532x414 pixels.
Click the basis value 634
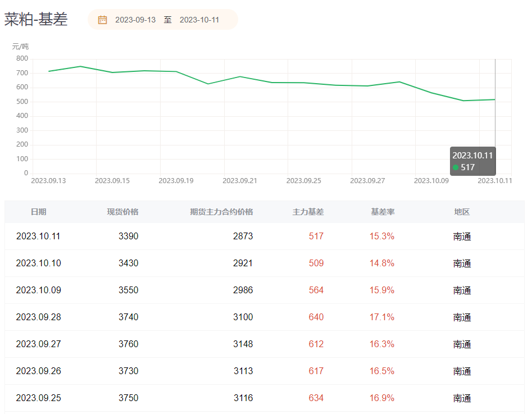(316, 398)
